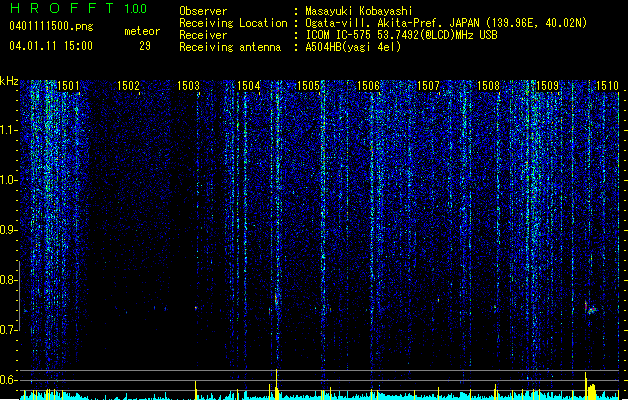
Task: Click the observer name Masayuki Kobayashi
Action: click(359, 11)
